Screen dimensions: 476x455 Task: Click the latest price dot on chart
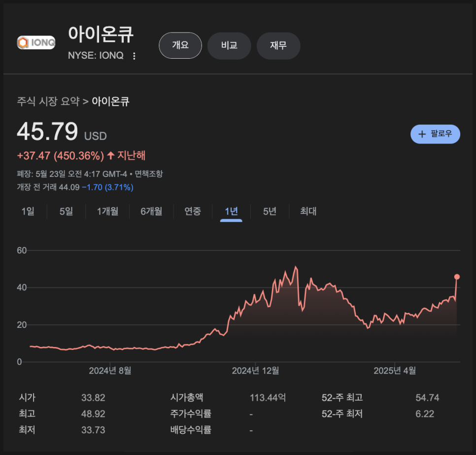click(x=457, y=277)
